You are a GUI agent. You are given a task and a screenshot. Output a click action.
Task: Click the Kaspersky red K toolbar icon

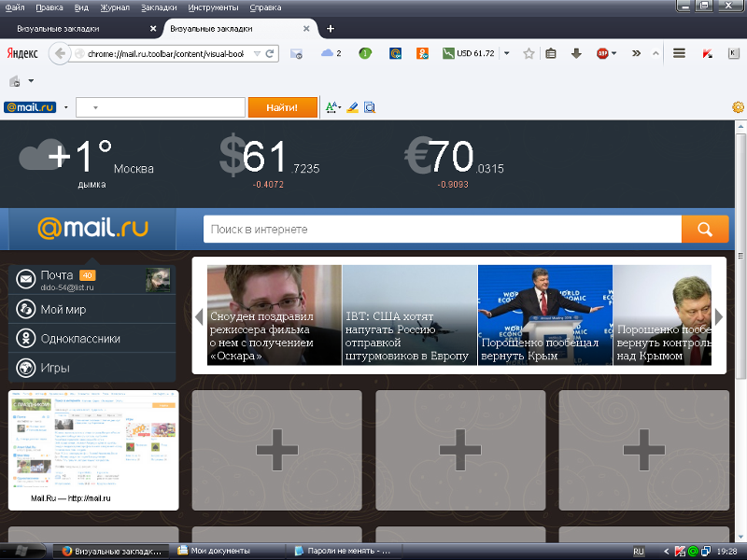(x=708, y=54)
